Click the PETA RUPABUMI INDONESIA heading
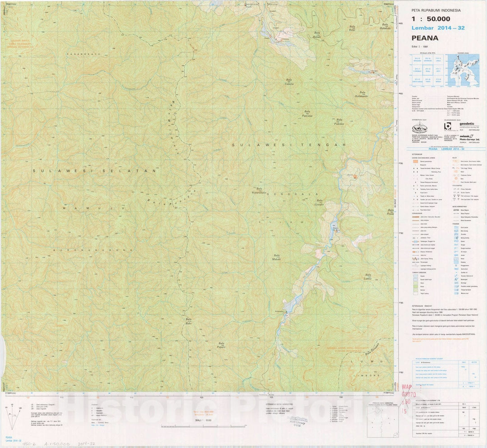The height and width of the screenshot is (448, 487). point(436,10)
